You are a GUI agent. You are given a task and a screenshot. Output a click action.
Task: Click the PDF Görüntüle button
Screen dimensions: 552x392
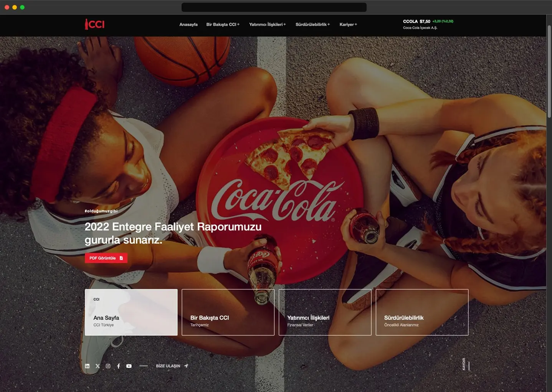click(x=106, y=258)
